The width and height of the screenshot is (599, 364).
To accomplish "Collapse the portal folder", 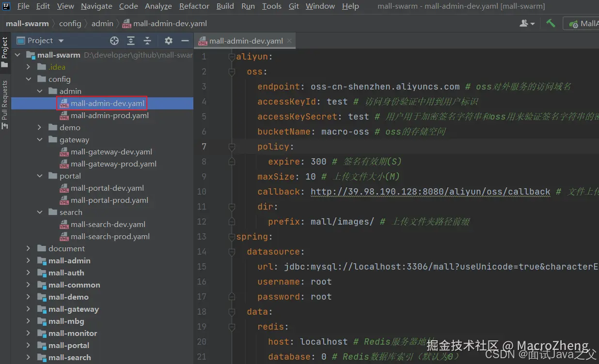I will pyautogui.click(x=40, y=176).
